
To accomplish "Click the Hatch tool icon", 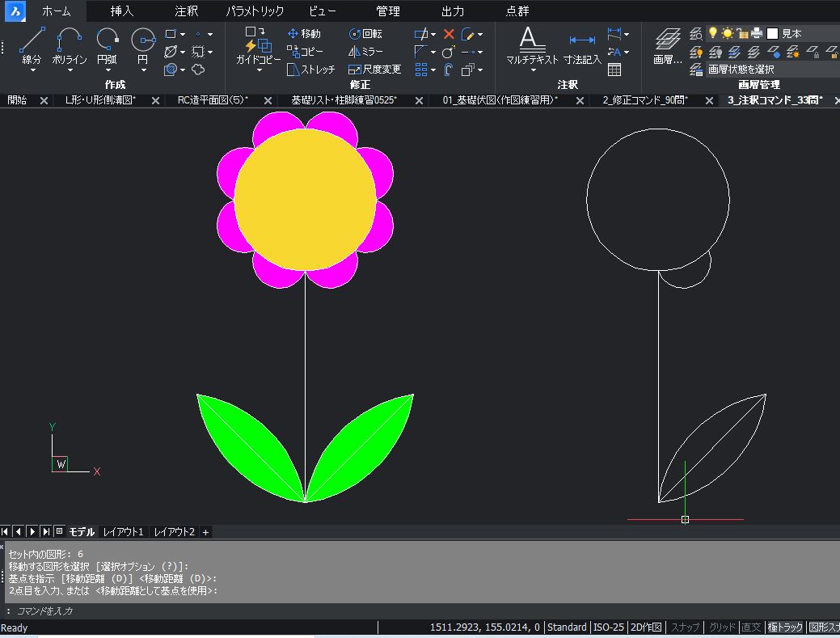I will pyautogui.click(x=171, y=69).
